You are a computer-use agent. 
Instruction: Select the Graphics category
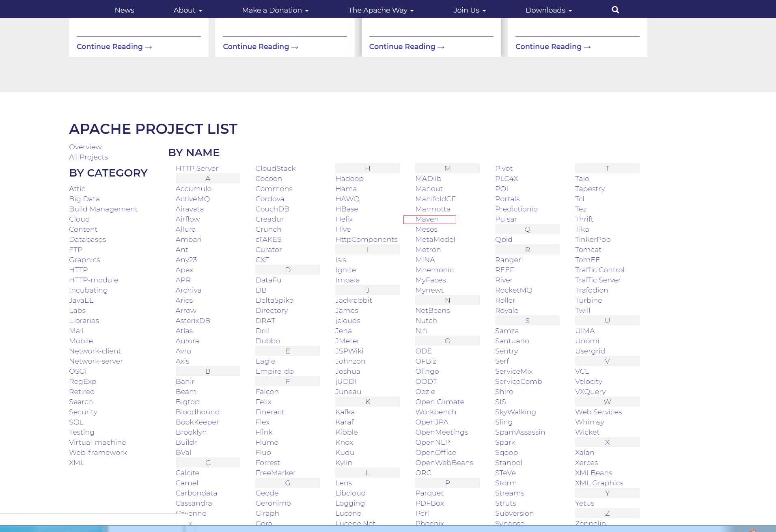(x=84, y=260)
